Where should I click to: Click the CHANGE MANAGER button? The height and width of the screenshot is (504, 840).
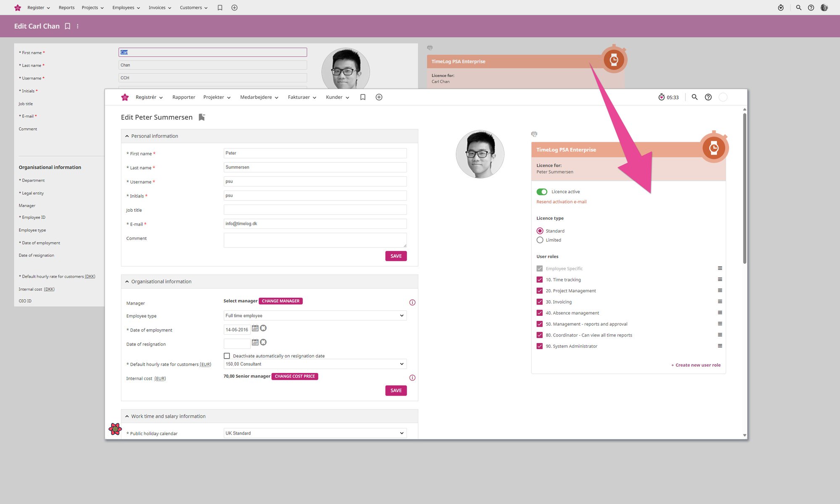[281, 301]
